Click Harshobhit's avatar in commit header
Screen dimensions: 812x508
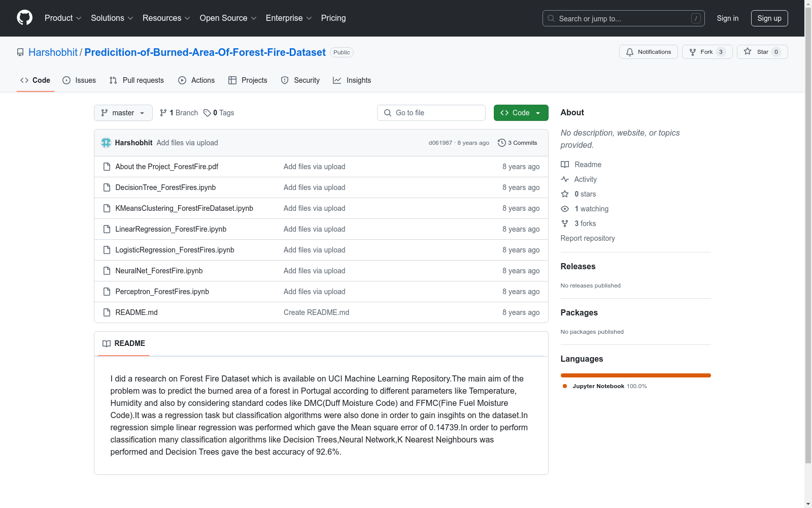pos(106,143)
